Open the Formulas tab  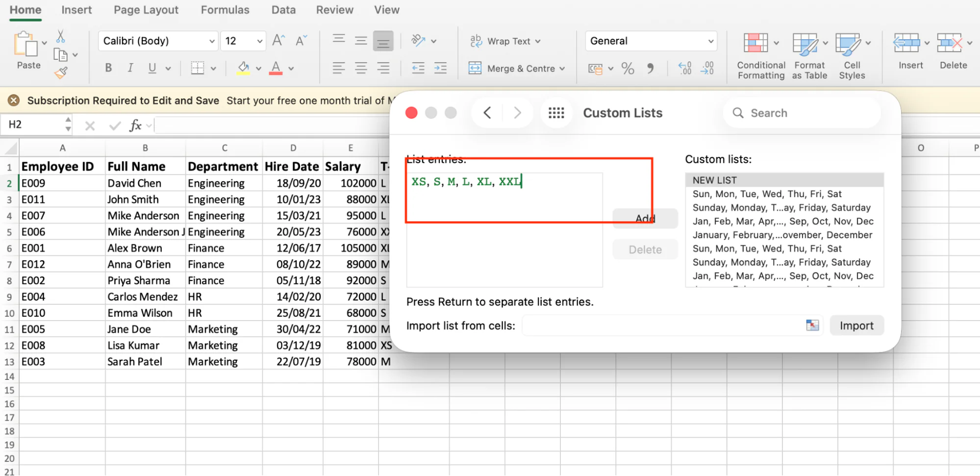click(x=225, y=10)
